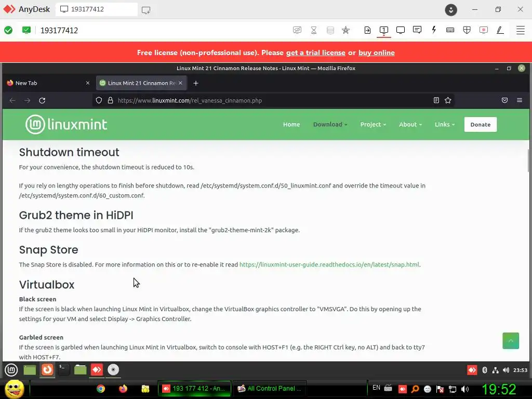Click buy online link
The height and width of the screenshot is (399, 532).
point(376,52)
